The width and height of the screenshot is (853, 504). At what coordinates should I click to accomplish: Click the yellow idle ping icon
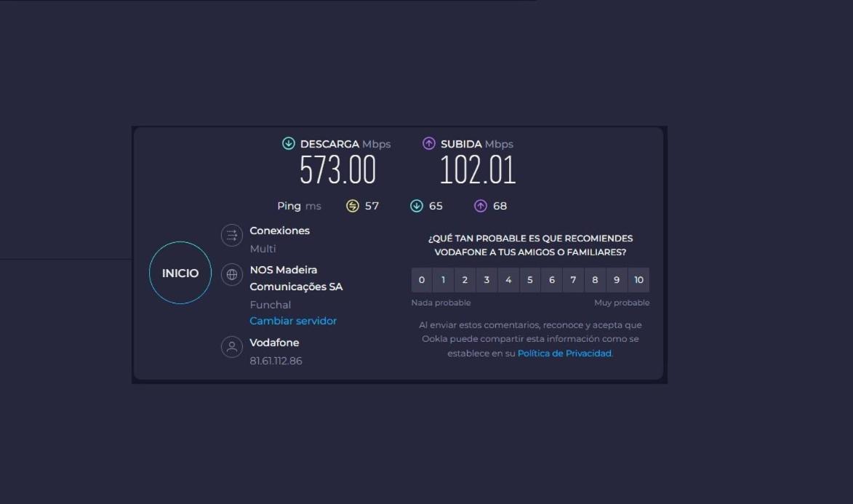[x=353, y=206]
